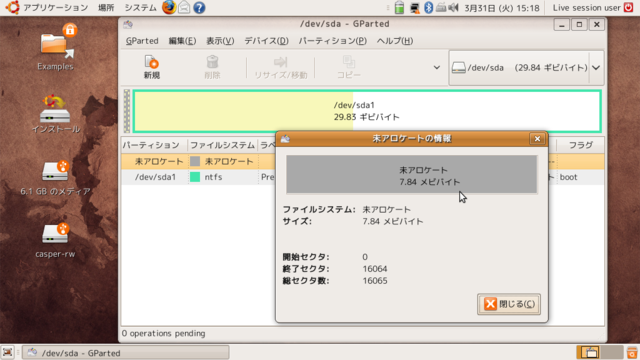Click the volume speaker tray icon
The image size is (640, 360).
click(453, 8)
